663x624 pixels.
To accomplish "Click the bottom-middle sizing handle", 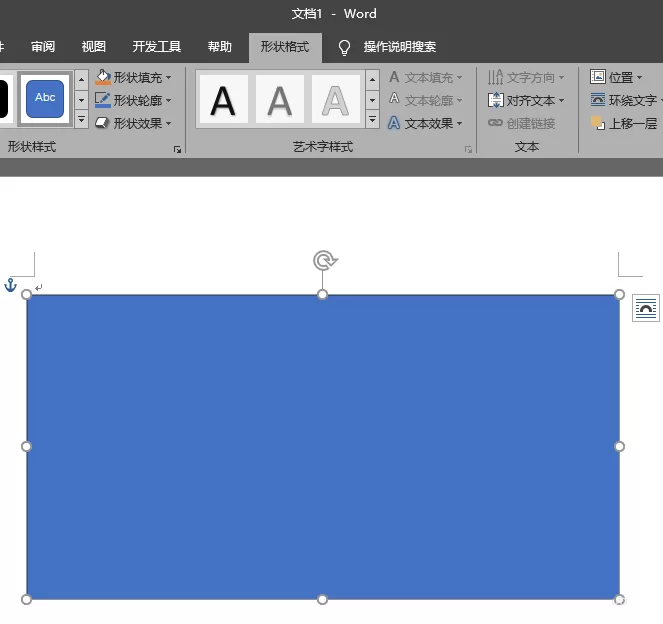I will pos(322,599).
